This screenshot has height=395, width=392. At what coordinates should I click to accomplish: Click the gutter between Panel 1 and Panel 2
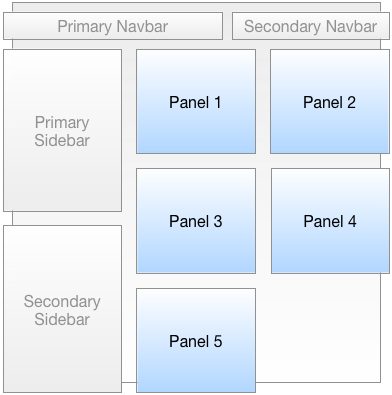(263, 102)
